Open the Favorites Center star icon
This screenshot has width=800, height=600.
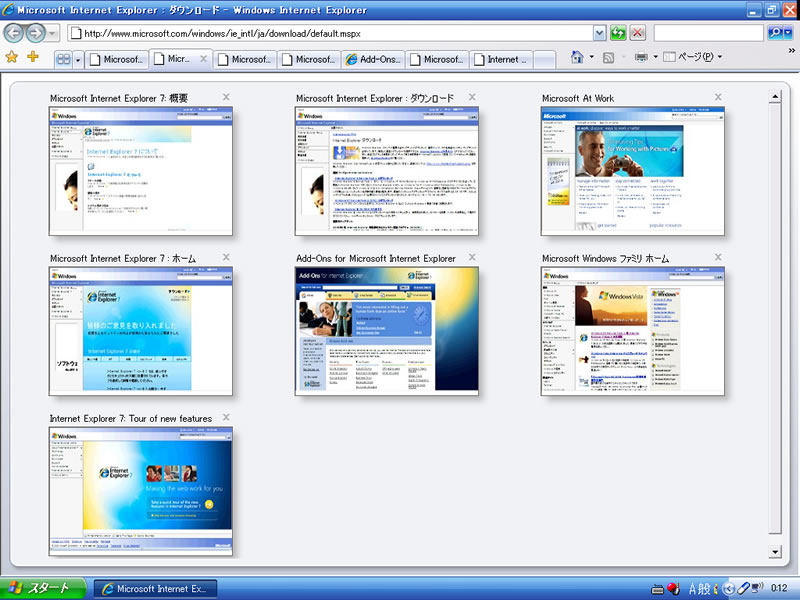11,57
